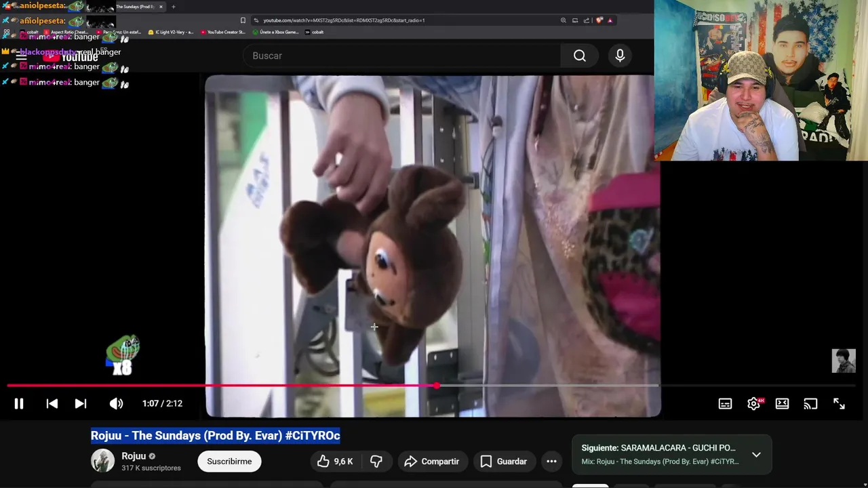Screen dimensions: 868x488
Task: Open IC Light V2-Vary bookmark
Action: pyautogui.click(x=171, y=32)
